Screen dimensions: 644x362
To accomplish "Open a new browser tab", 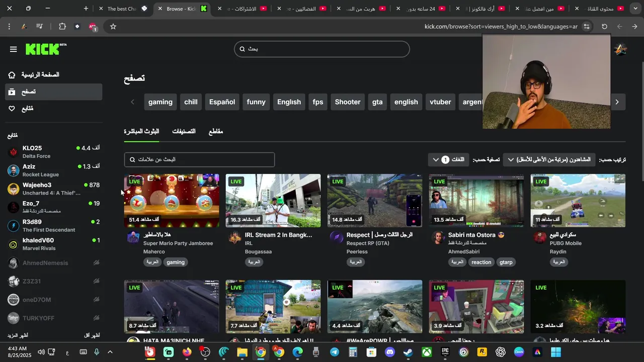I will pos(86,9).
